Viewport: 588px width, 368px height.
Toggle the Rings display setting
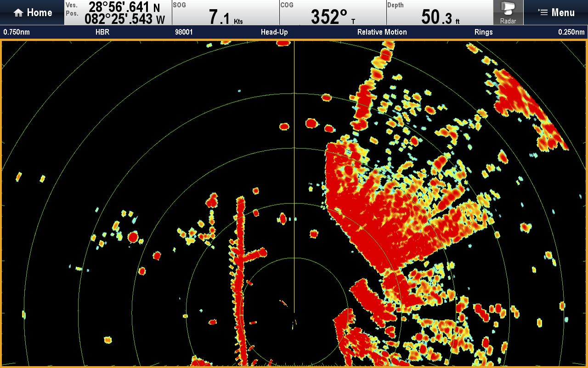(483, 32)
